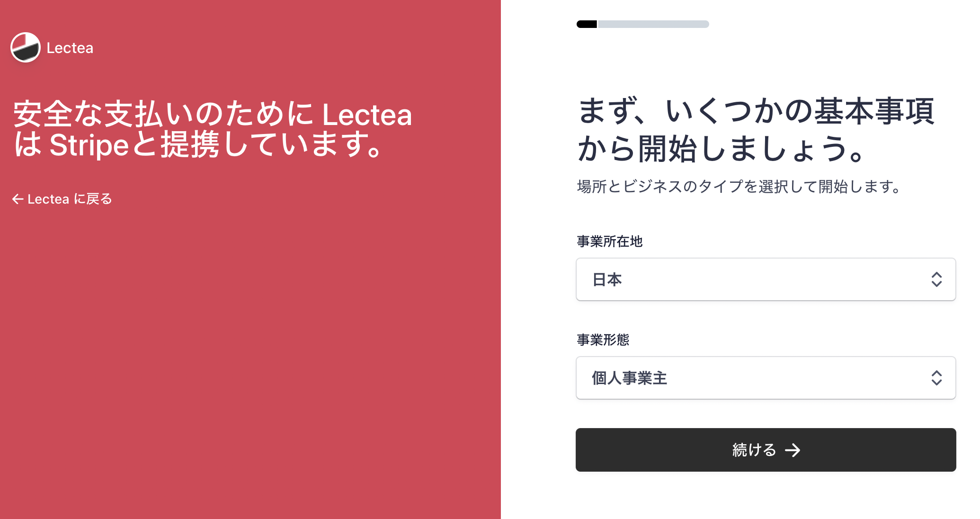Click the half-black half-white circle icon
This screenshot has height=519, width=980.
[x=25, y=48]
